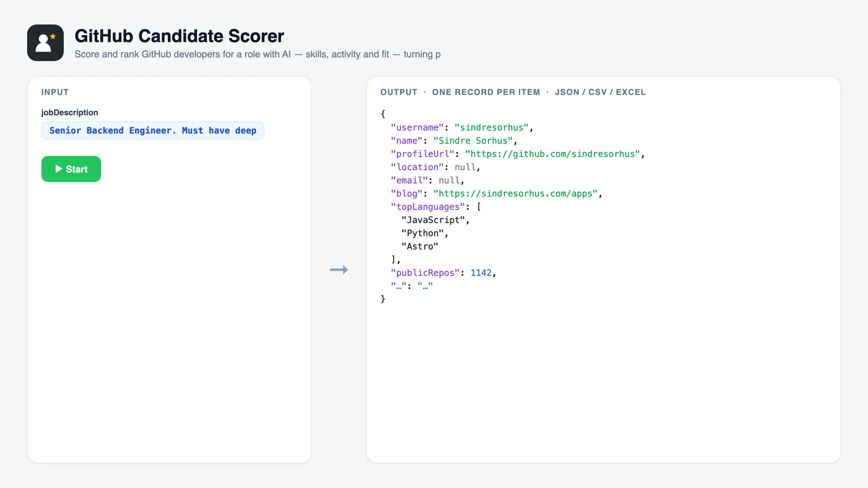
Task: Click the jobDescription label
Action: 69,112
